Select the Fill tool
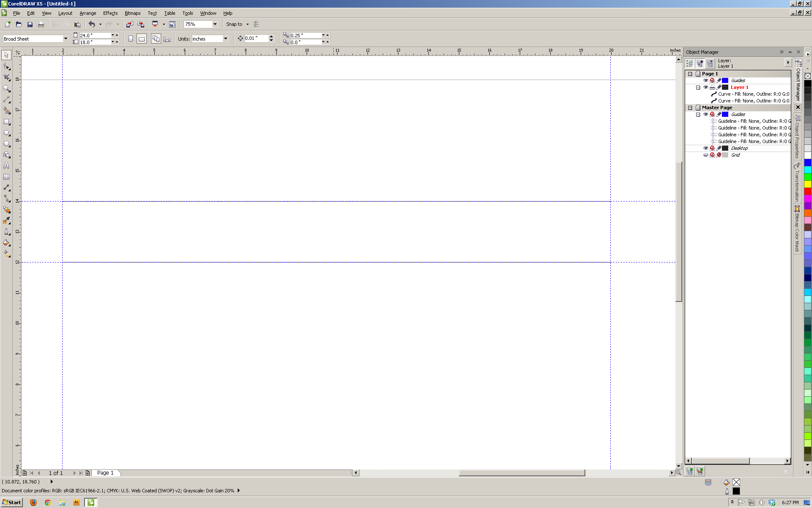This screenshot has width=812, height=508. click(6, 243)
